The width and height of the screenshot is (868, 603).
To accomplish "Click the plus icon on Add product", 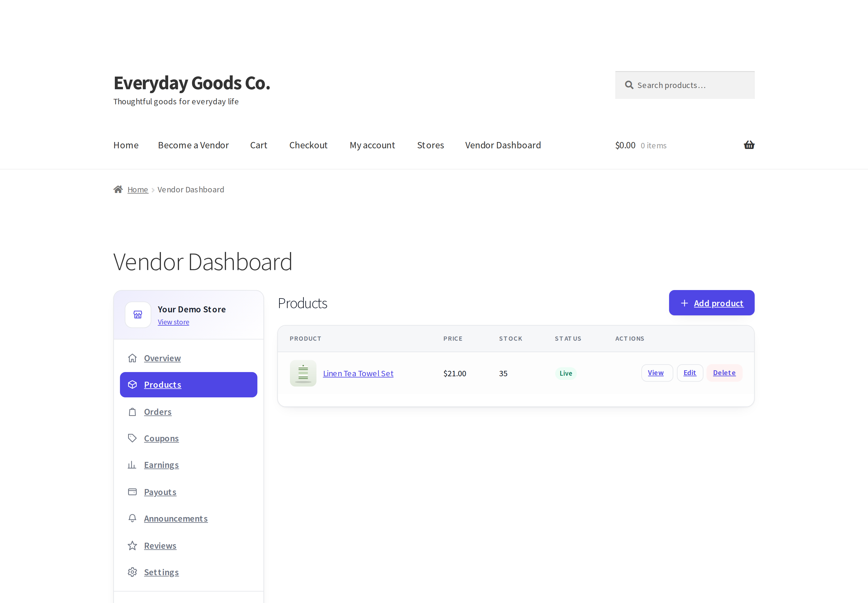I will pos(684,303).
